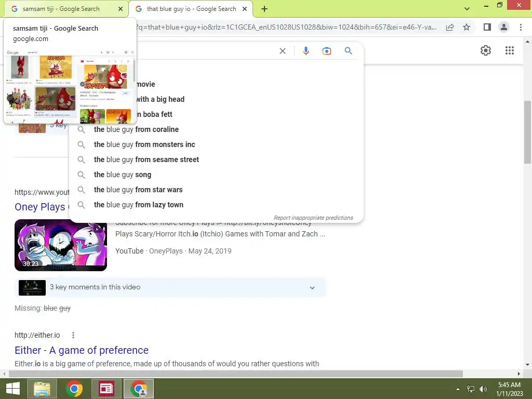Screen dimensions: 532x399
Task: Start voice search with microphone icon
Action: 305,51
